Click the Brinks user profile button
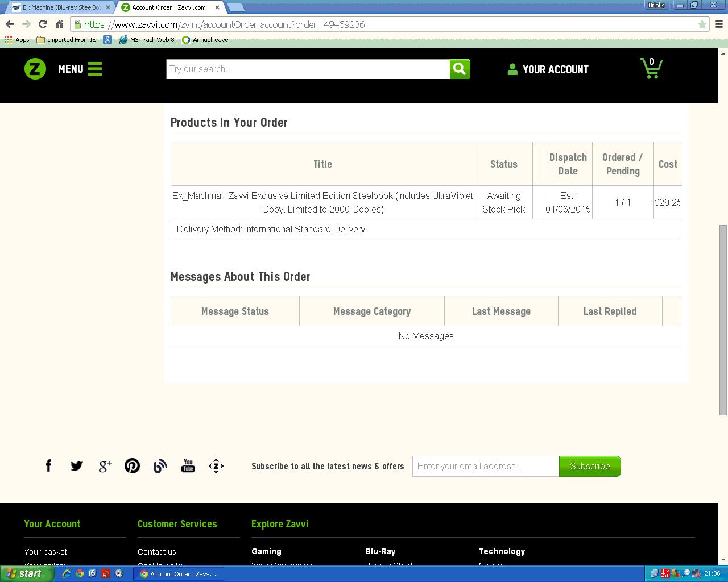This screenshot has width=728, height=582. pos(656,5)
